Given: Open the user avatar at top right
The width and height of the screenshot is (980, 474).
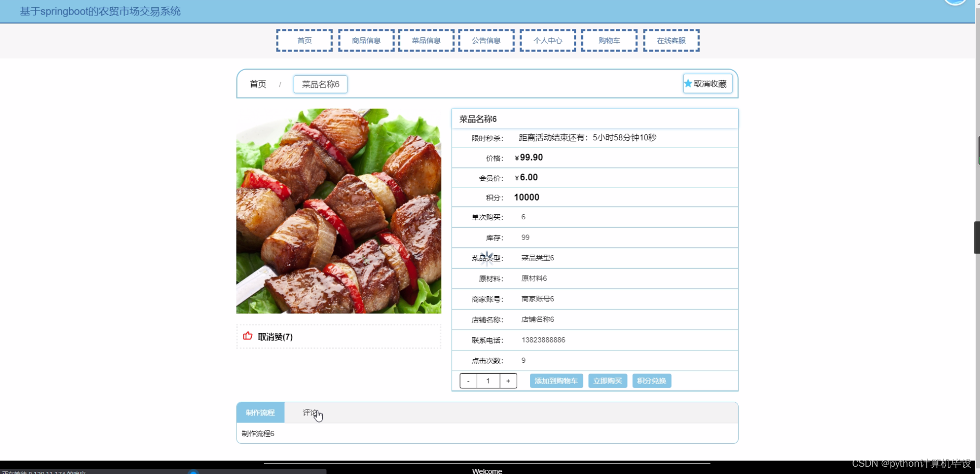Looking at the screenshot, I should pos(956,3).
